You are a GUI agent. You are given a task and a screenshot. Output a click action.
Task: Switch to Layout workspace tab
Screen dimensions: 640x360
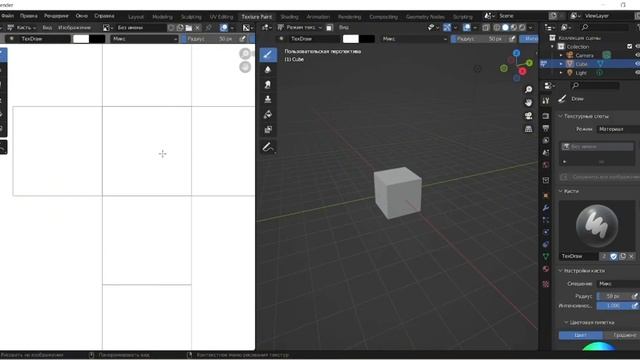point(136,17)
